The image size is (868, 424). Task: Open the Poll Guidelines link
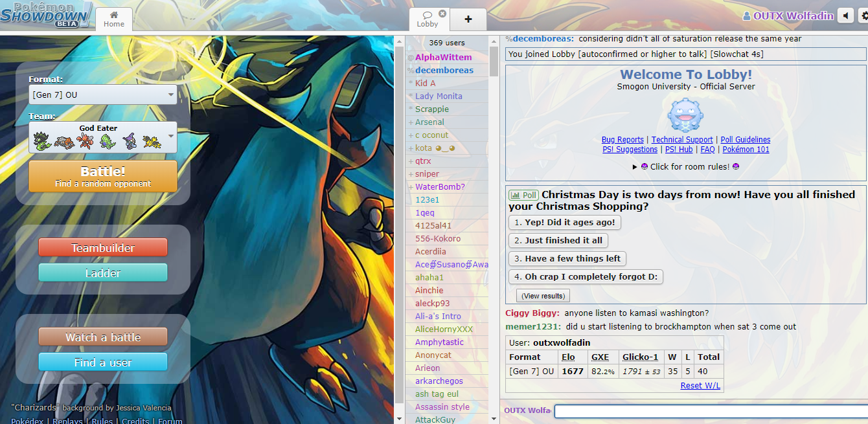[746, 140]
